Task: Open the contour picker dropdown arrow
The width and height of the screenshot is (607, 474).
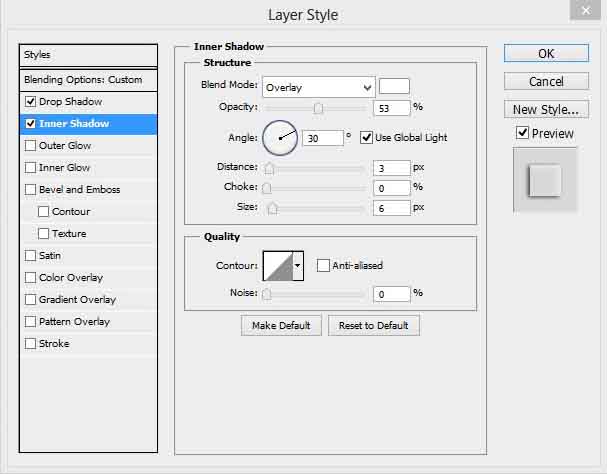Action: point(298,266)
